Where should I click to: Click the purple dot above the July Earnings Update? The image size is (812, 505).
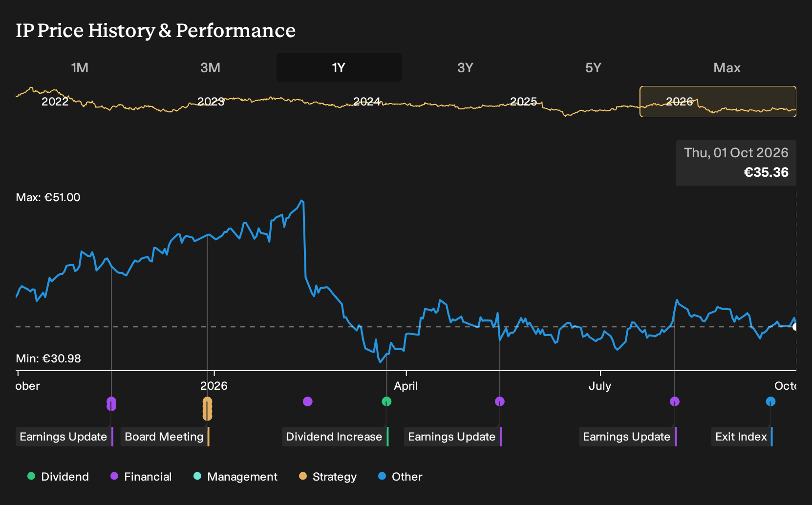[x=675, y=401]
